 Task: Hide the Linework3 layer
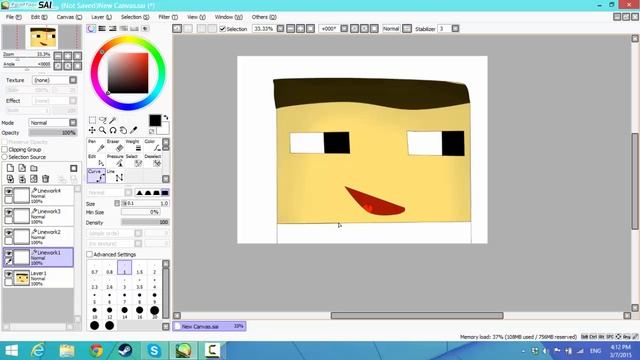tap(8, 211)
